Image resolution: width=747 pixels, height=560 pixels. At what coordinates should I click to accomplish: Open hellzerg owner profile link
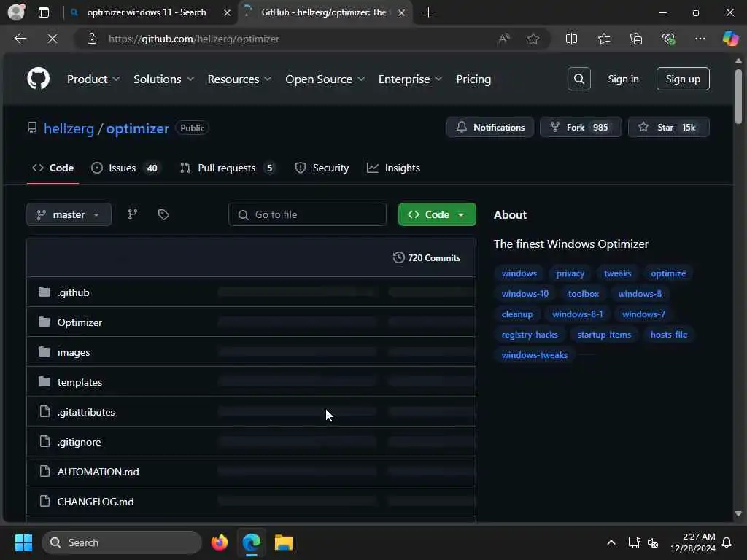69,128
